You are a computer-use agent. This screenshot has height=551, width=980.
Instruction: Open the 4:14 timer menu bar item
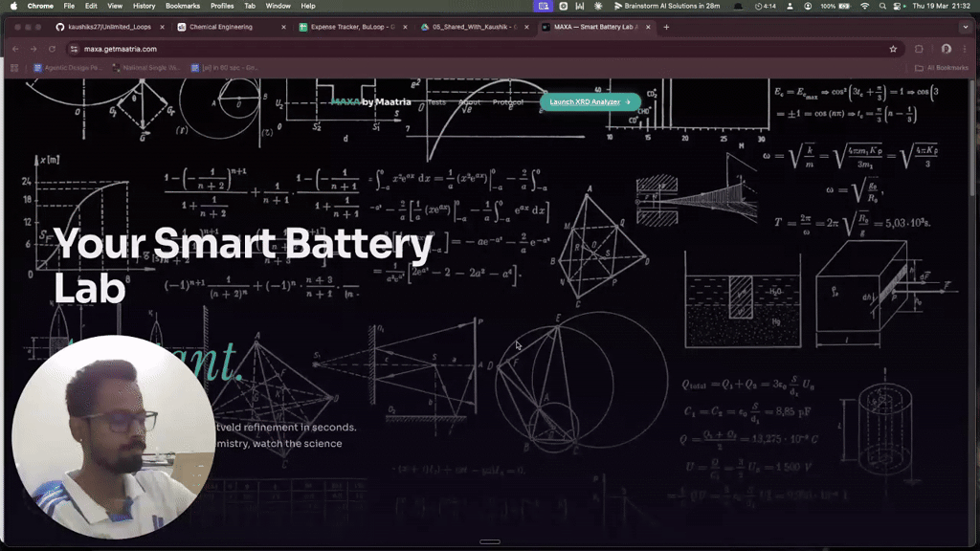765,6
